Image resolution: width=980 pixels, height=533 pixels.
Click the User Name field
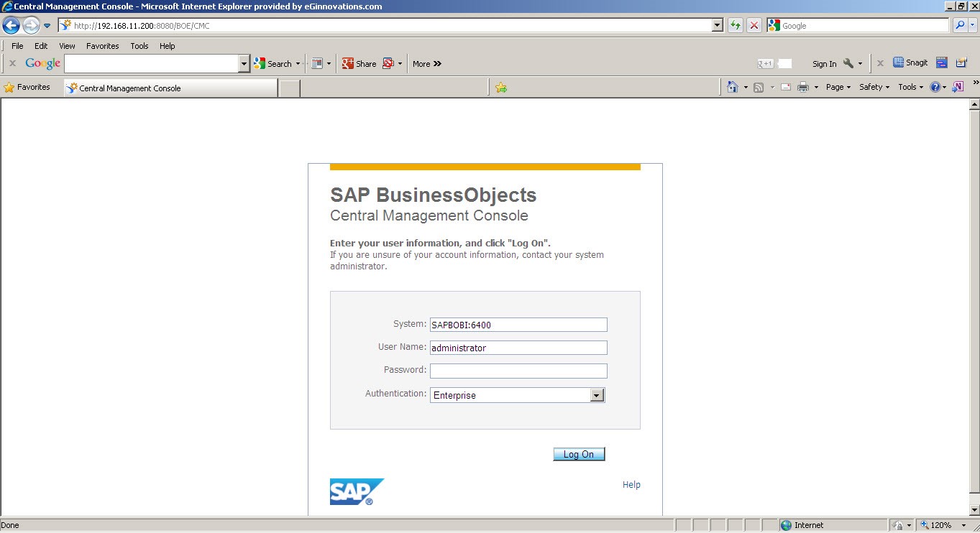coord(518,348)
